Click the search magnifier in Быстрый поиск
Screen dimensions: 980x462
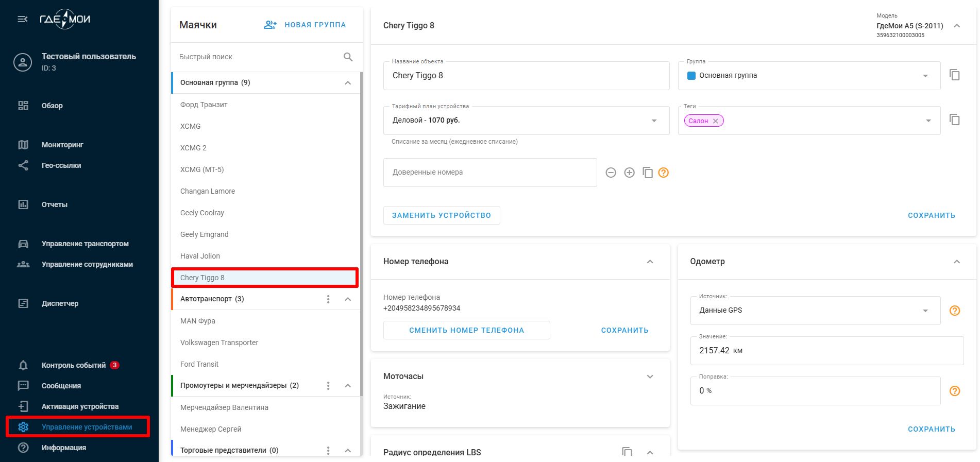pos(348,57)
